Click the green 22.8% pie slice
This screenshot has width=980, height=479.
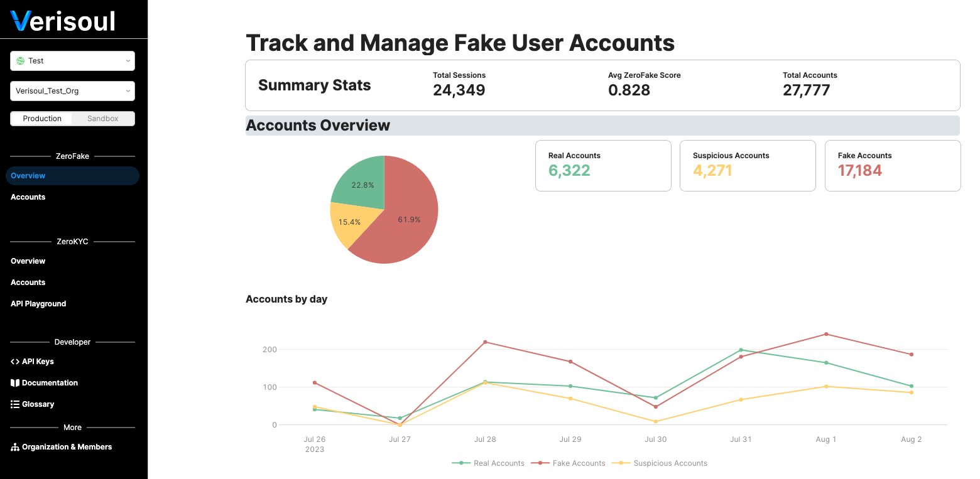click(362, 185)
